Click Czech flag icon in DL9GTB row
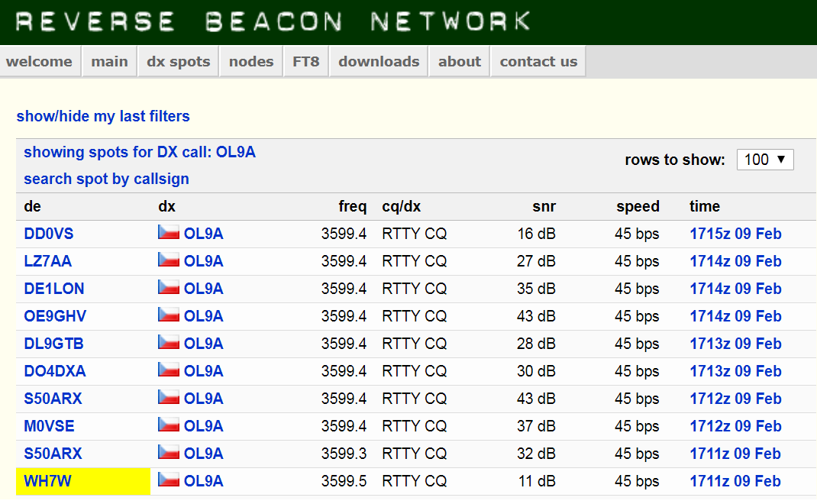Screen dimensions: 817x504 pos(168,342)
